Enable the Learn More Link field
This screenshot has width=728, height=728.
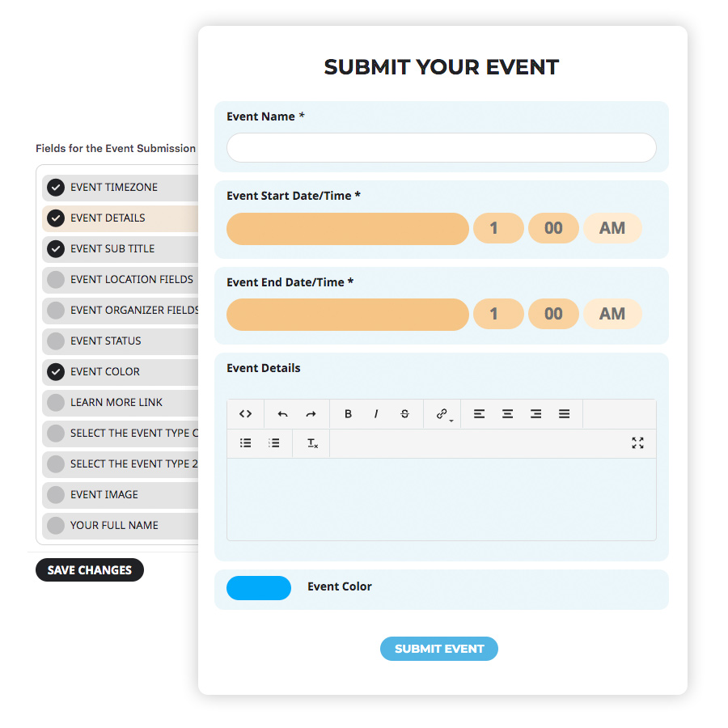tap(56, 403)
